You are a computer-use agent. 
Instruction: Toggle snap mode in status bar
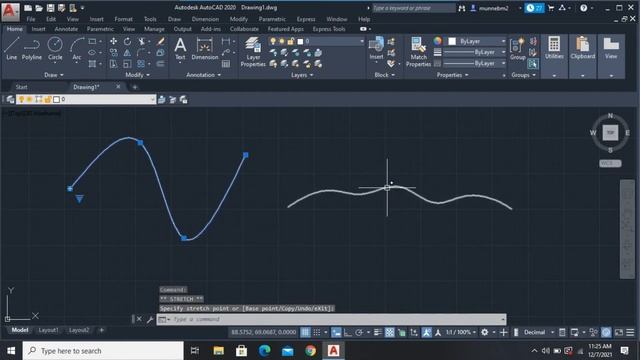point(317,332)
